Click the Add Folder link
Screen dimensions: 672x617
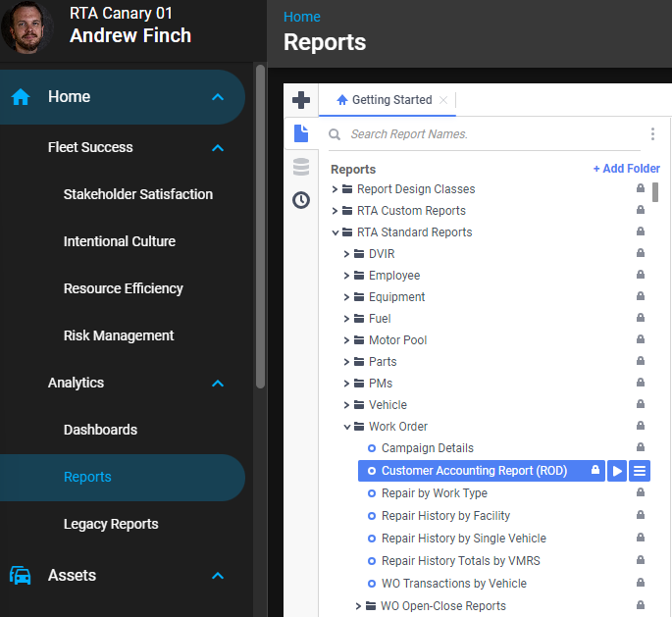tap(626, 169)
